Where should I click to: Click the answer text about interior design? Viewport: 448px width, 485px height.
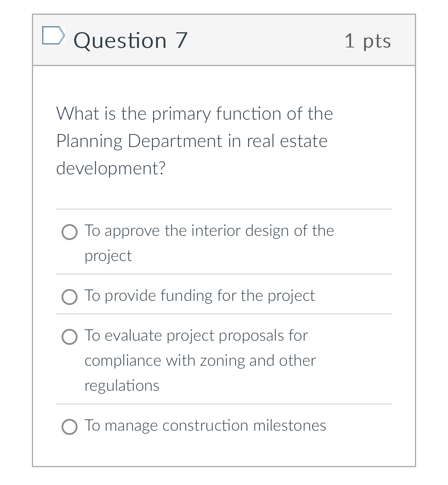[209, 231]
